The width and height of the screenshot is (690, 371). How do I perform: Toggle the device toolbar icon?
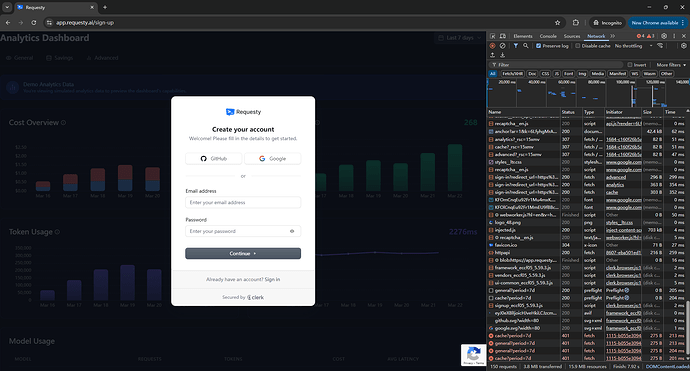tap(503, 36)
